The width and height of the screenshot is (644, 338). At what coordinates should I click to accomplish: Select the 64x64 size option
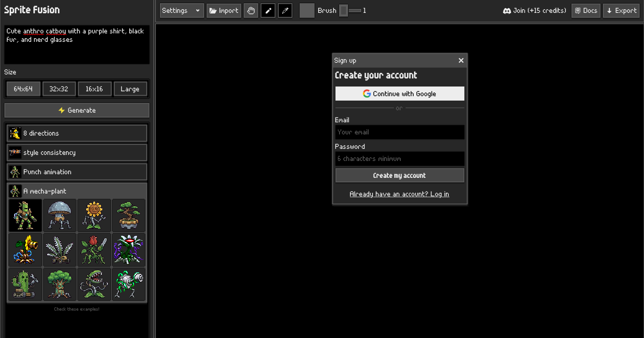coord(23,89)
